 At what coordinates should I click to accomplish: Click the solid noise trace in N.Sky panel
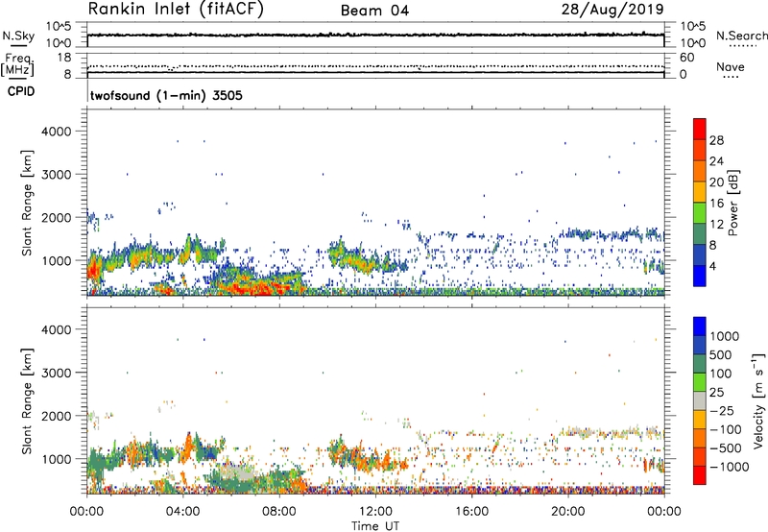(x=375, y=35)
